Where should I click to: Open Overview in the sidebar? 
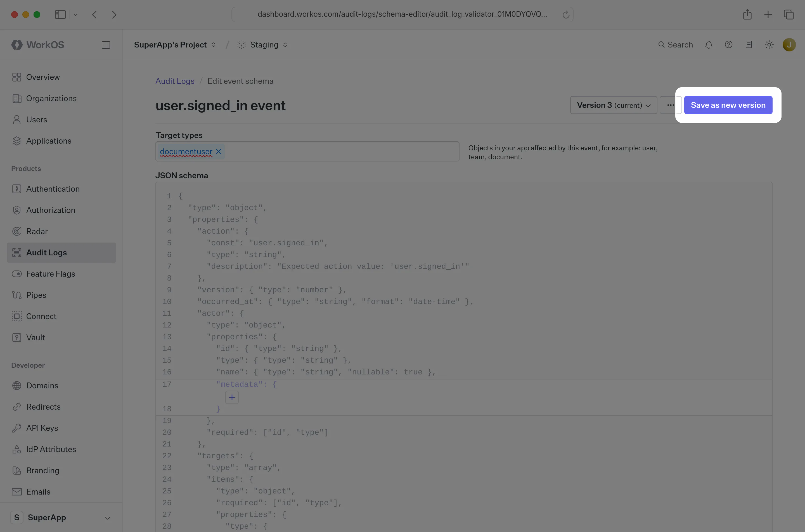(61, 77)
